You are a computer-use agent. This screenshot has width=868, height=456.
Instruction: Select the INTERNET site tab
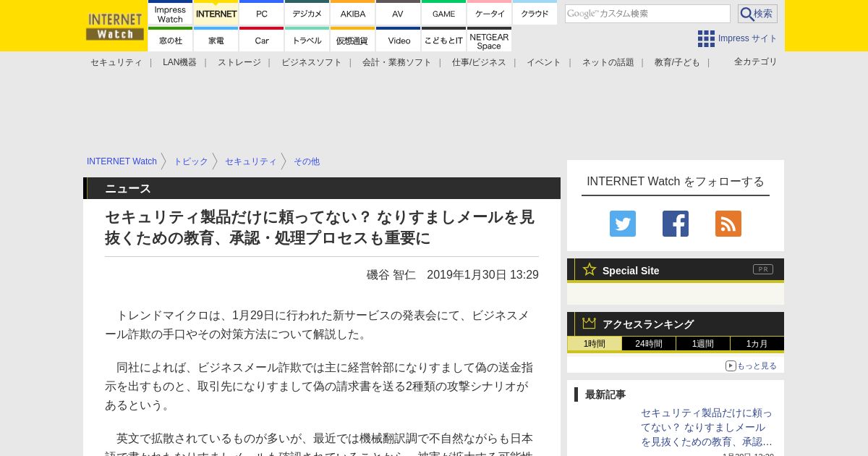point(216,13)
